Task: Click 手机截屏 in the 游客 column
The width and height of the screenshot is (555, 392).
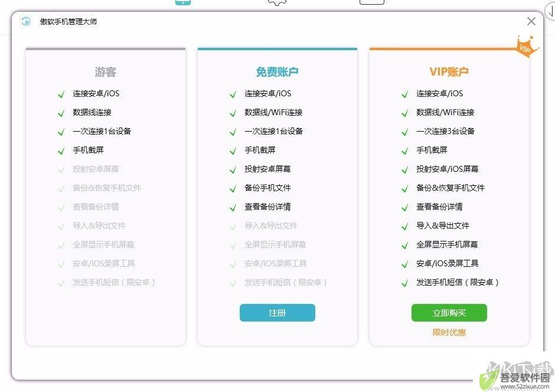Action: (88, 150)
